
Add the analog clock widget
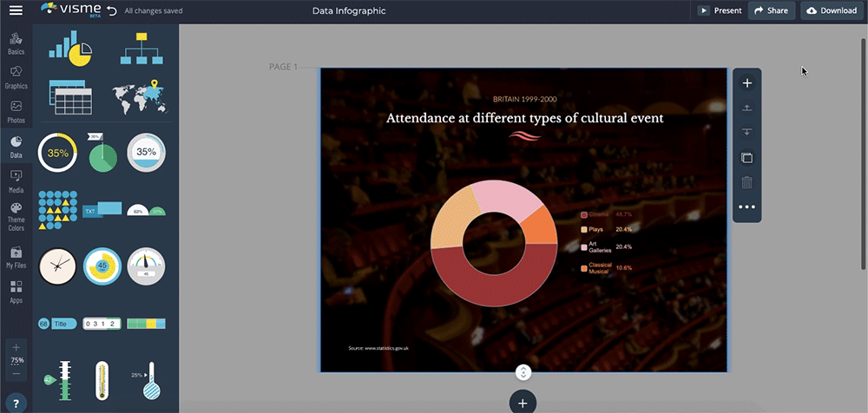point(57,266)
